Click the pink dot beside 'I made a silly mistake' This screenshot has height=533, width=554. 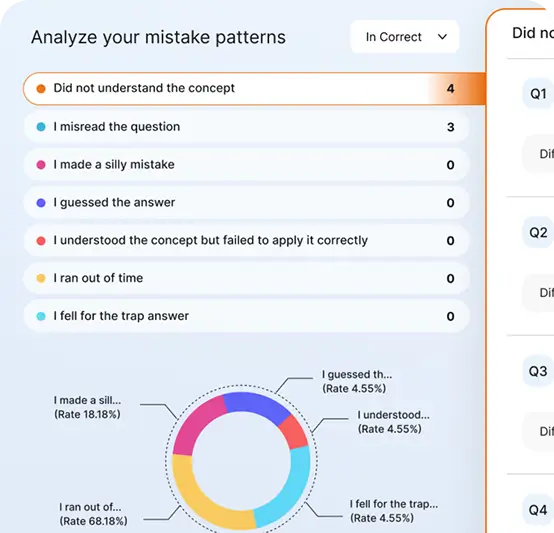(x=41, y=165)
